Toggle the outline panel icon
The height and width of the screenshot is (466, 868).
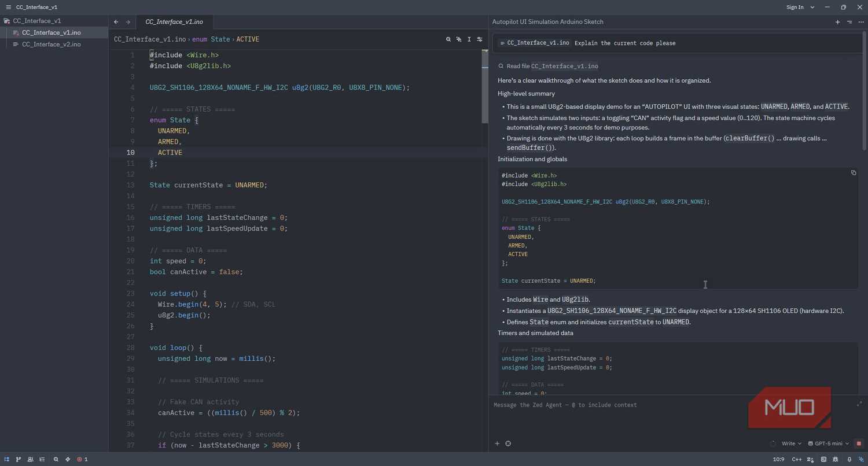coord(42,460)
